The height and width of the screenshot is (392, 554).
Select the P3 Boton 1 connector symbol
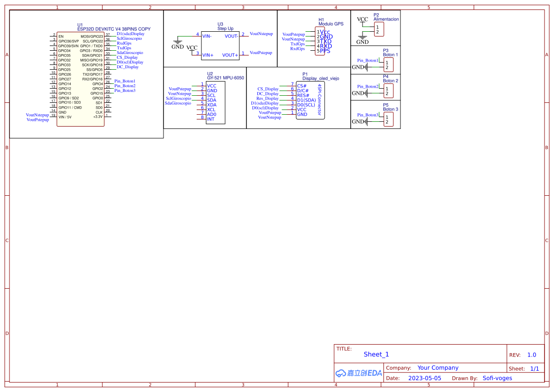(x=388, y=65)
